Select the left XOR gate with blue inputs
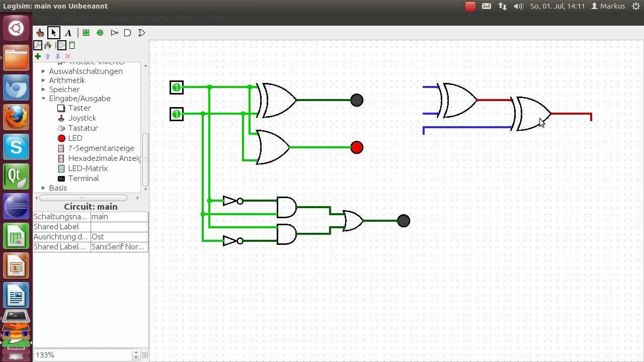The height and width of the screenshot is (362, 644). [457, 101]
